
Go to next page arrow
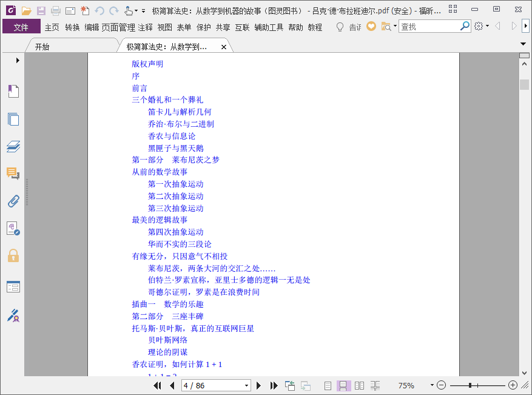click(x=258, y=385)
